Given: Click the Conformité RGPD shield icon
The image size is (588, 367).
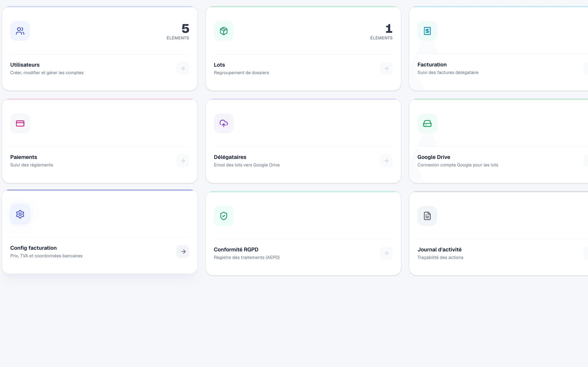Looking at the screenshot, I should [x=224, y=216].
